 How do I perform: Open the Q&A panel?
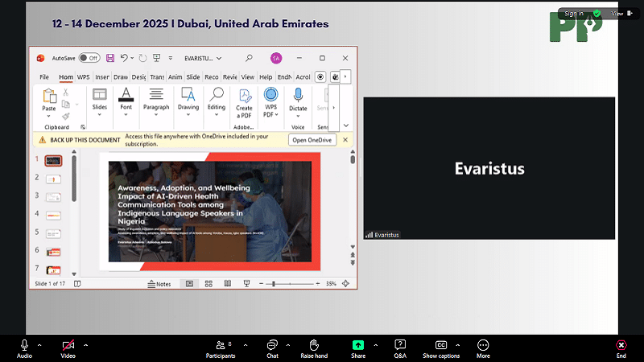tap(400, 345)
